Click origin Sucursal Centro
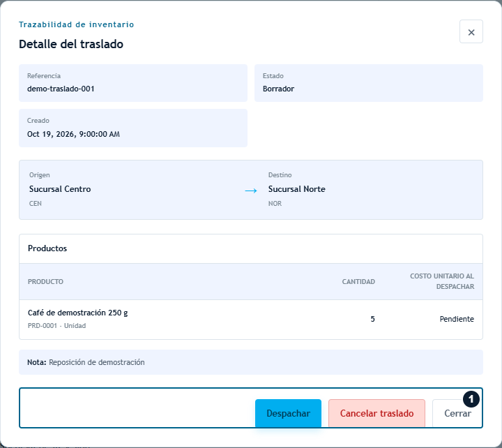 pyautogui.click(x=60, y=189)
